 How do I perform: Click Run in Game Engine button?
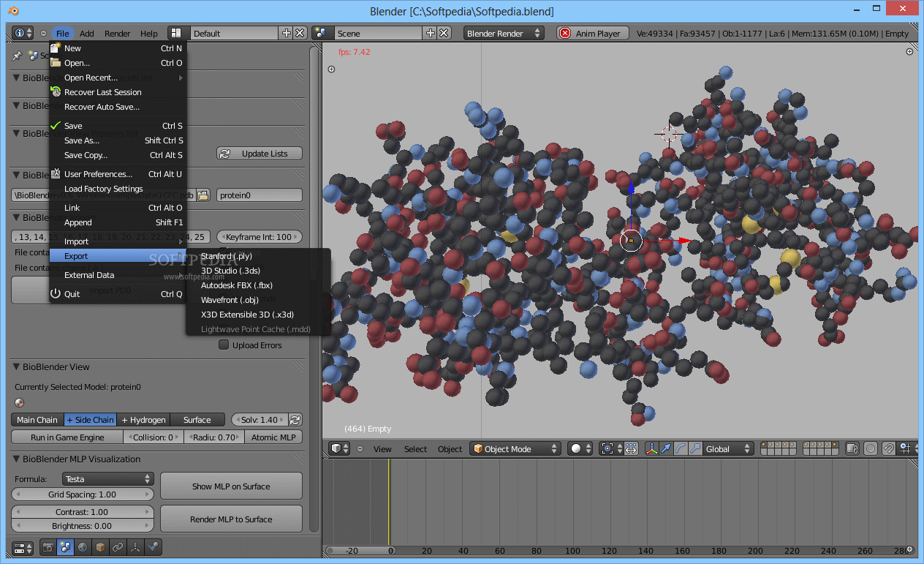tap(67, 437)
